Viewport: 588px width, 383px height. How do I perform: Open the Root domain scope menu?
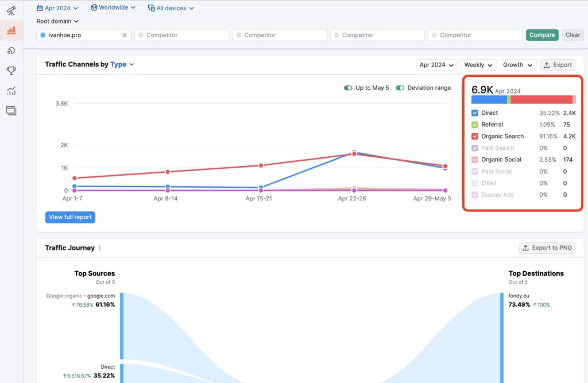(x=57, y=21)
